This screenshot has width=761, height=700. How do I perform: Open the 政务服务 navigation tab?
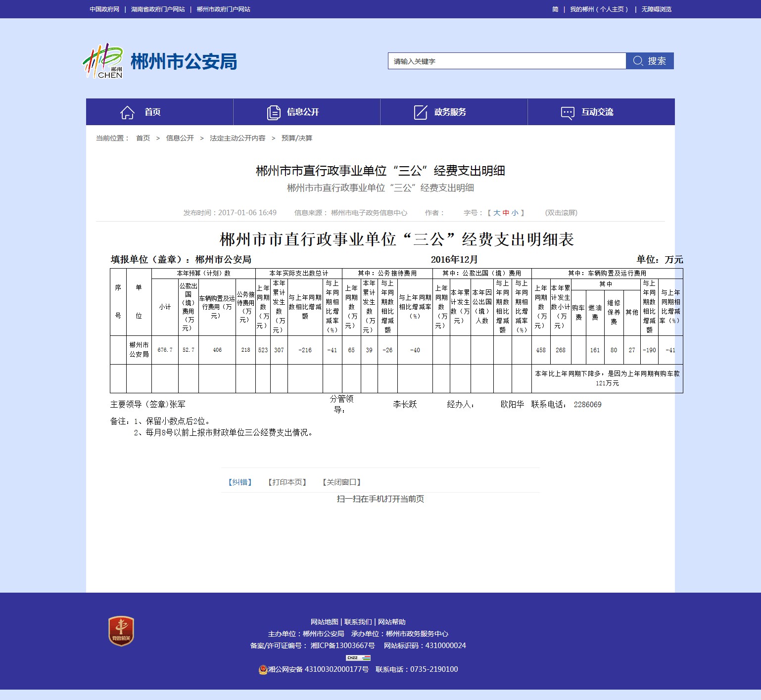click(x=454, y=112)
